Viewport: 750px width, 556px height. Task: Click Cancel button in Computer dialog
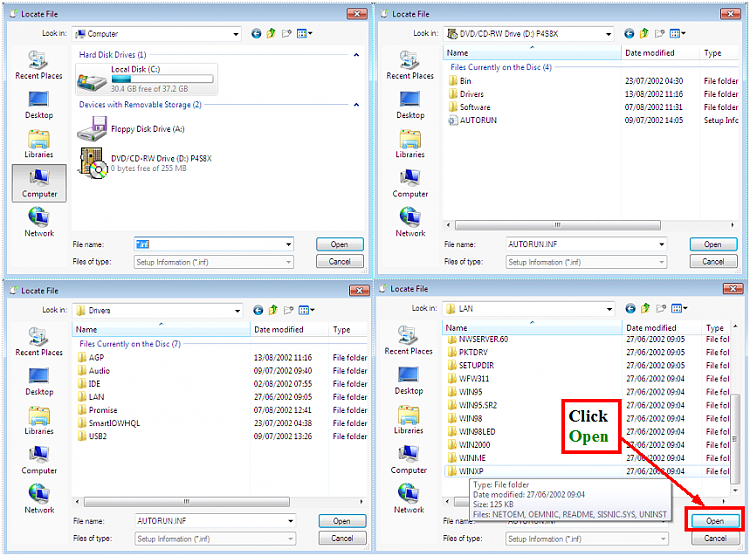tap(340, 261)
